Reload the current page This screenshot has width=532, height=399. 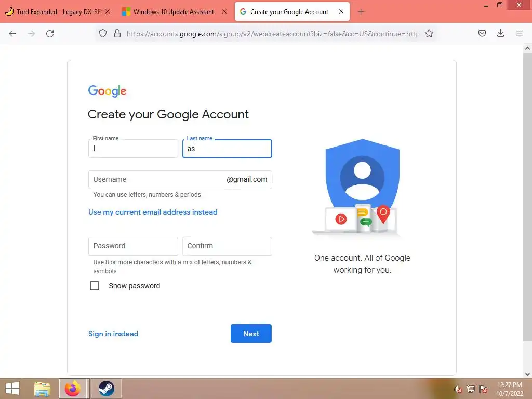(x=50, y=34)
